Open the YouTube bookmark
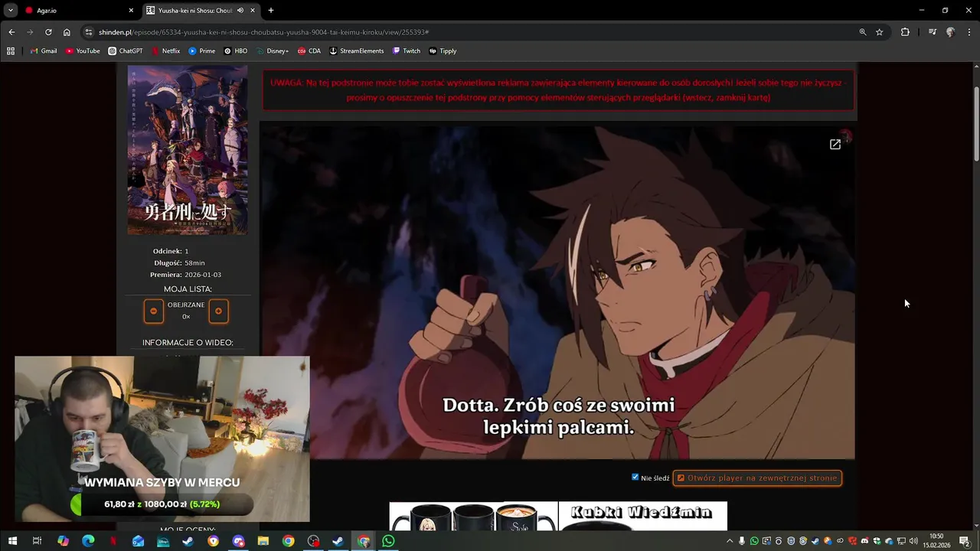This screenshot has height=551, width=980. (x=83, y=51)
